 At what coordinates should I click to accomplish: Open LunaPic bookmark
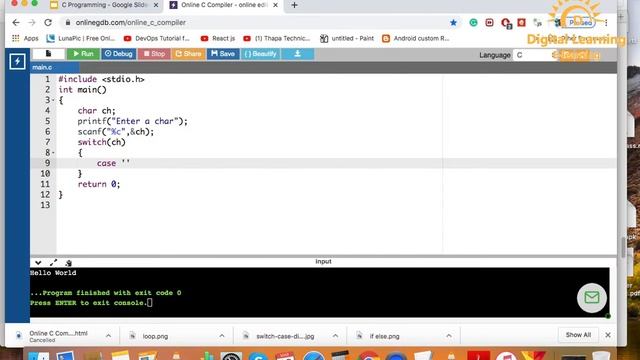81,38
